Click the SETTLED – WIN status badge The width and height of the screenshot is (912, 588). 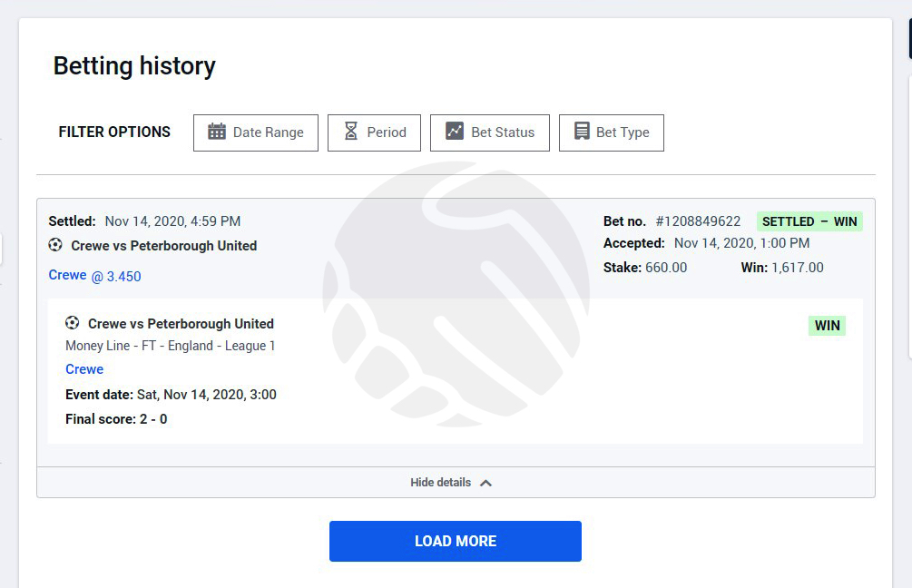click(x=809, y=221)
